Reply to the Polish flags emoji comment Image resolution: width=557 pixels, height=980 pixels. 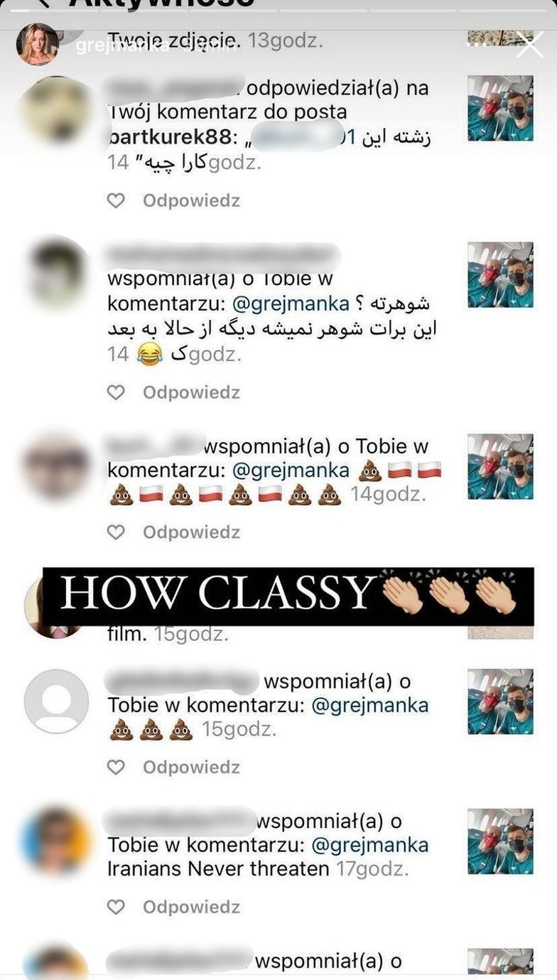[x=191, y=532]
